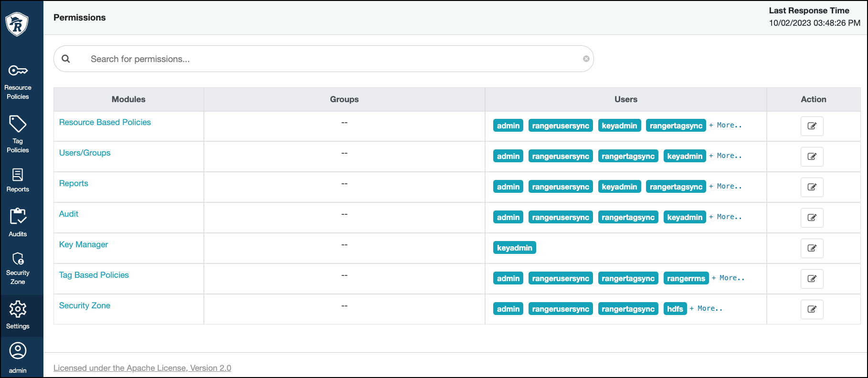Open Security Zone in the sidebar
The height and width of the screenshot is (378, 868).
(x=18, y=268)
